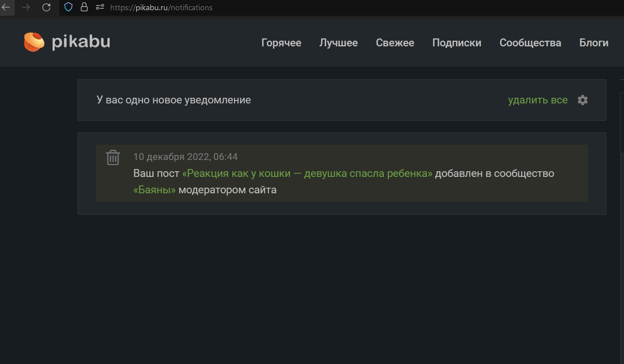Open notification settings gear icon

583,100
